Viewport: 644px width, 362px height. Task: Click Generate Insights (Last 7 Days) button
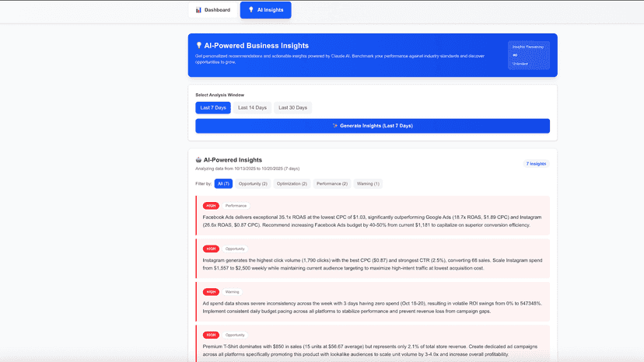click(373, 126)
